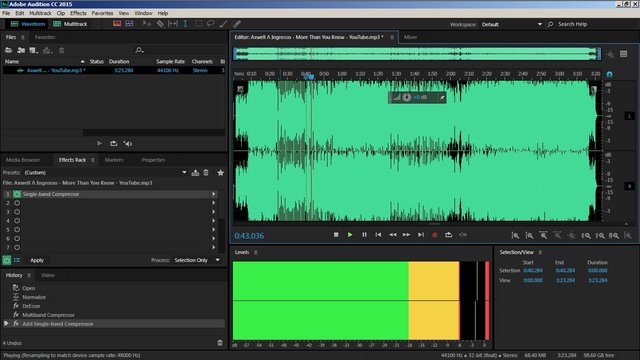Toggle power for effect slot 3
640x360 pixels.
click(x=17, y=212)
